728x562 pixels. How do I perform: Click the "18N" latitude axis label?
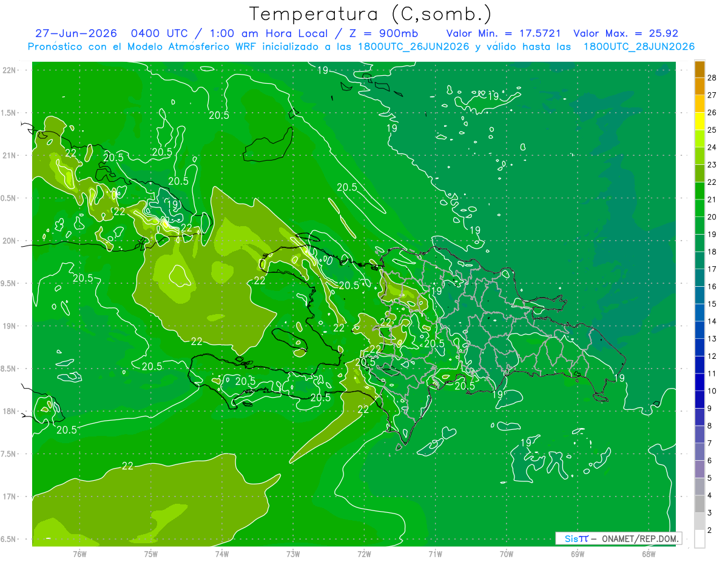8,411
